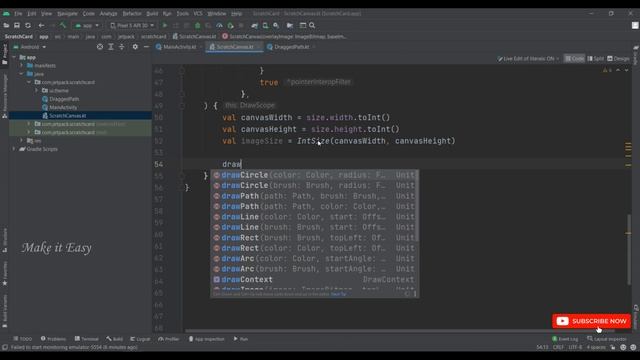Click Expand All icon in Project panel
This screenshot has height=360, width=640.
pyautogui.click(x=111, y=47)
